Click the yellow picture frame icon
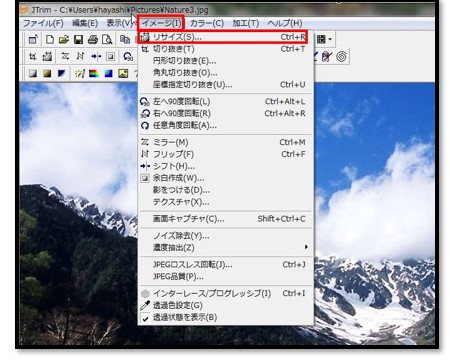 pos(123,73)
